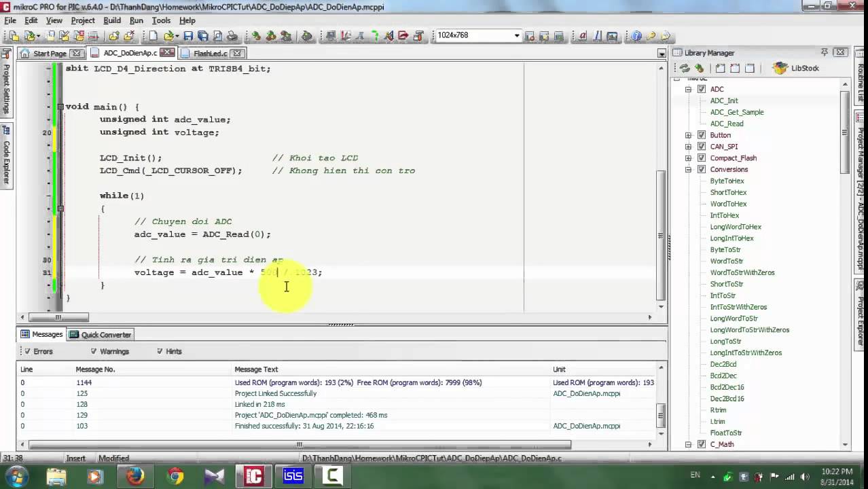
Task: Open the Build menu
Action: pos(112,20)
